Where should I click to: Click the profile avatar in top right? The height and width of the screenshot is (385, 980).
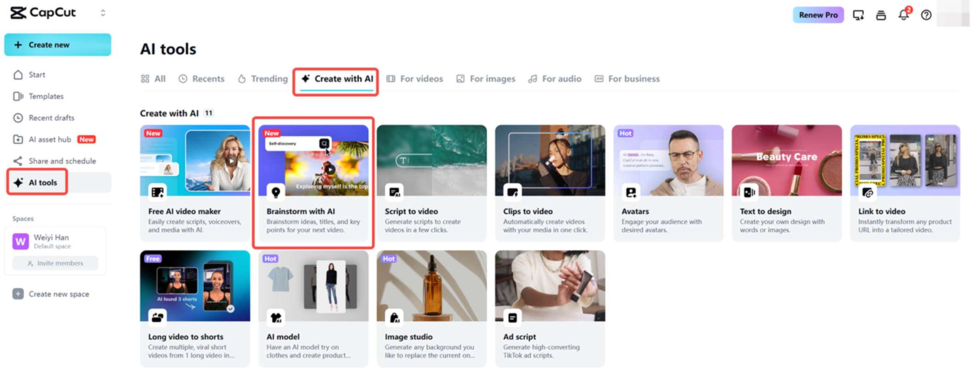953,14
